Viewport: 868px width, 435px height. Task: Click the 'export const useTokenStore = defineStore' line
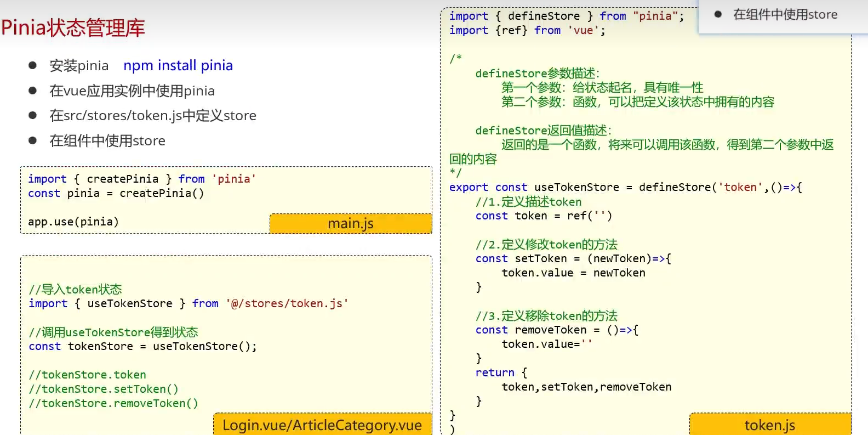[x=626, y=187]
